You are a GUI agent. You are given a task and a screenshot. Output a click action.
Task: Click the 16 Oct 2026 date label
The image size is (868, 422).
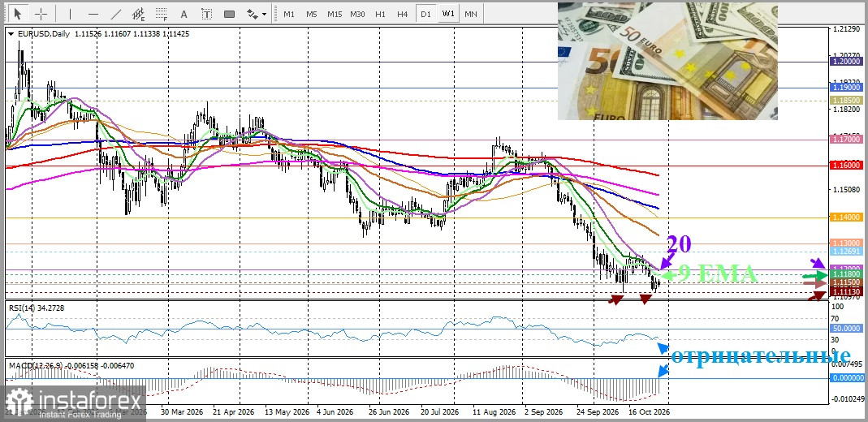click(x=649, y=412)
